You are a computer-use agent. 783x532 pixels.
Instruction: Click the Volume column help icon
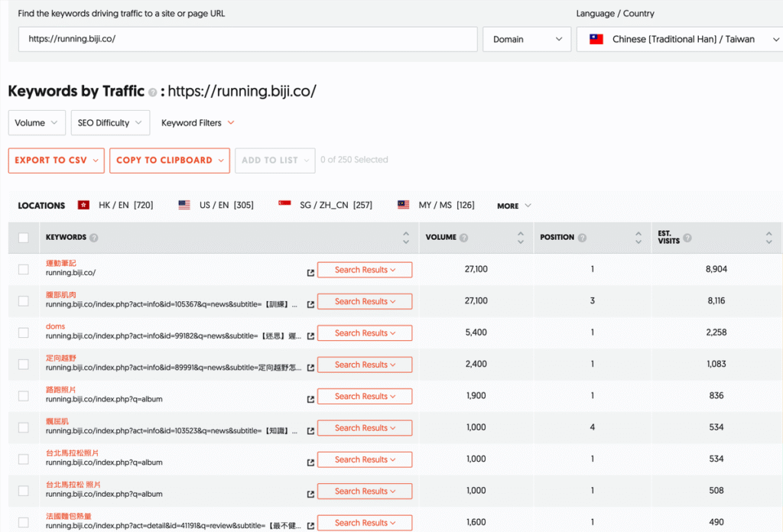pos(464,238)
